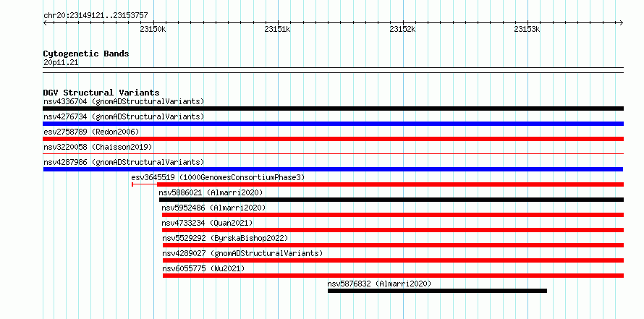Open nsv6055775 (Wu2021) label

coord(204,268)
